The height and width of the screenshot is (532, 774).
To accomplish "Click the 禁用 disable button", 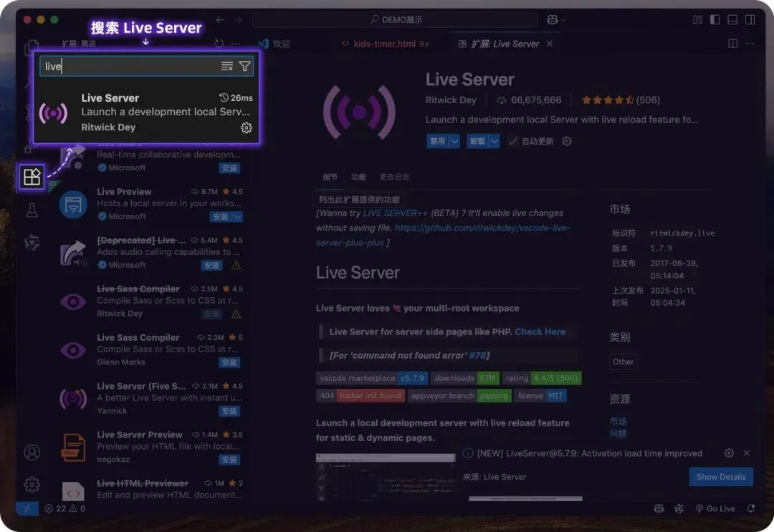I will click(x=437, y=141).
